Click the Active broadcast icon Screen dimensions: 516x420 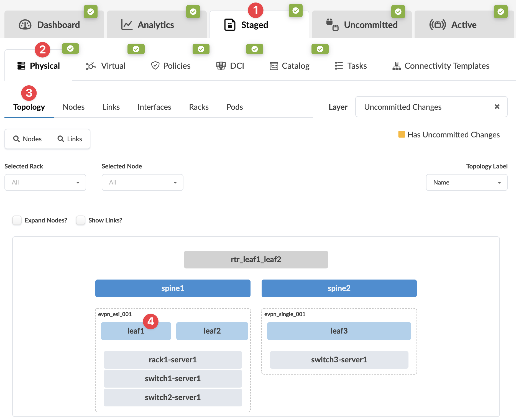click(x=437, y=25)
